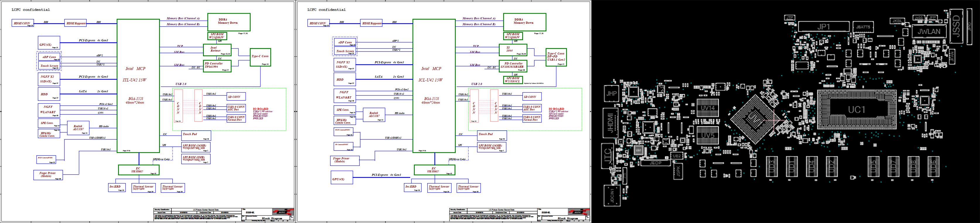Select Type-C Conn DP+PD USB3.1 Gen2 block
This screenshot has height=223, width=980.
coord(556,57)
